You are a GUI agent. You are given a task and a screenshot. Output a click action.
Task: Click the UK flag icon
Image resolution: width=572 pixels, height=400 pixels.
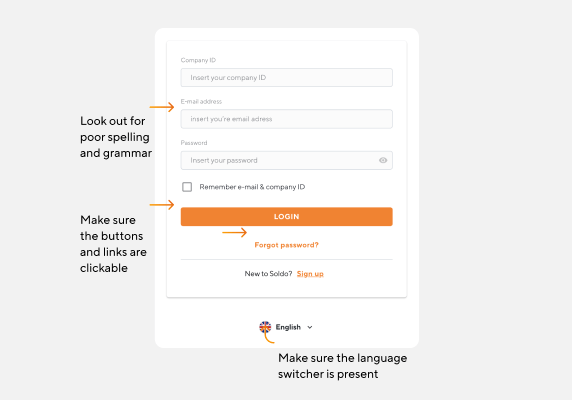(265, 327)
